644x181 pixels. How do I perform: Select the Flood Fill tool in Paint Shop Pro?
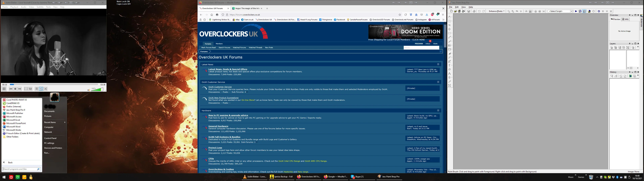[x=449, y=69]
